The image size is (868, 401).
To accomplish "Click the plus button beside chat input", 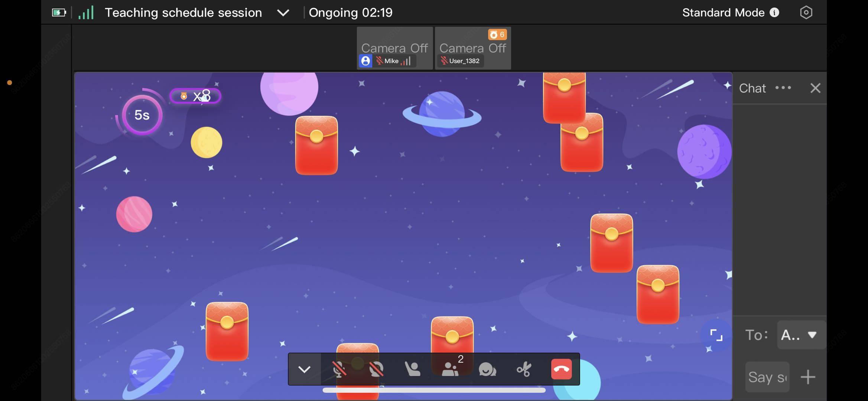I will tap(808, 377).
